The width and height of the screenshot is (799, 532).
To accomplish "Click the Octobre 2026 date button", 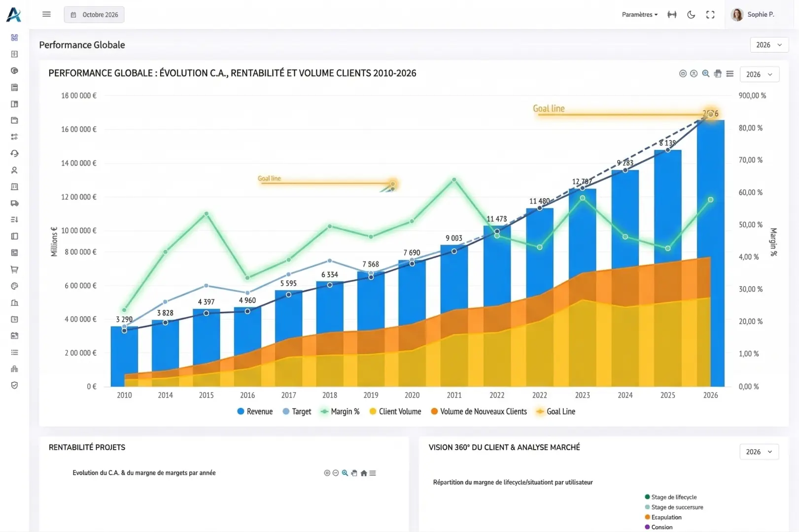I will [x=94, y=15].
